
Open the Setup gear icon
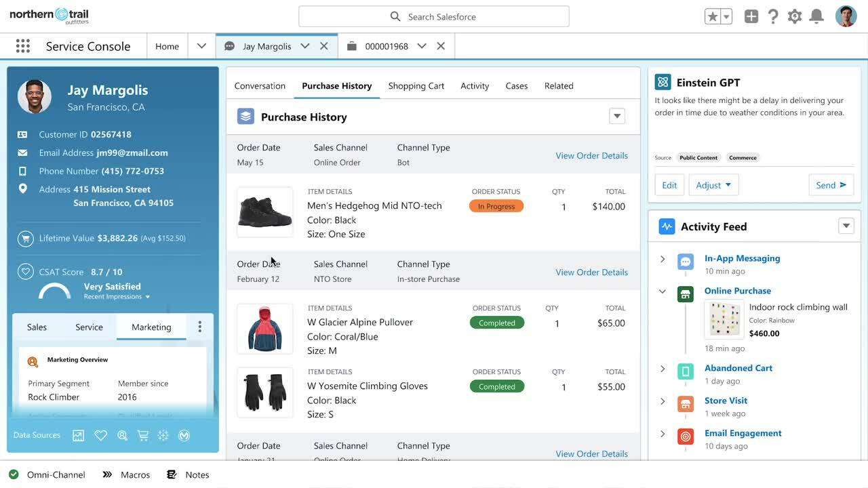pos(795,17)
